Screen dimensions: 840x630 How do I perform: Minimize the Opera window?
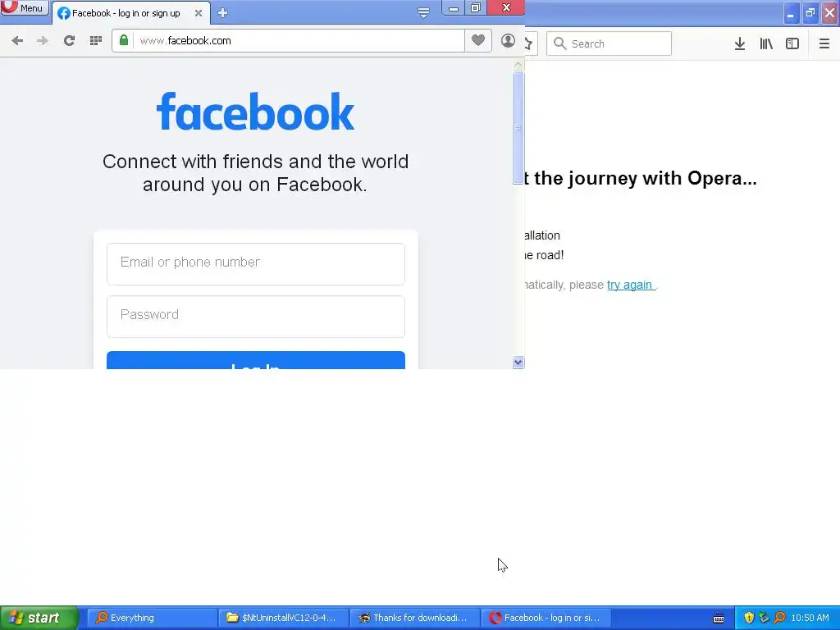coord(453,8)
